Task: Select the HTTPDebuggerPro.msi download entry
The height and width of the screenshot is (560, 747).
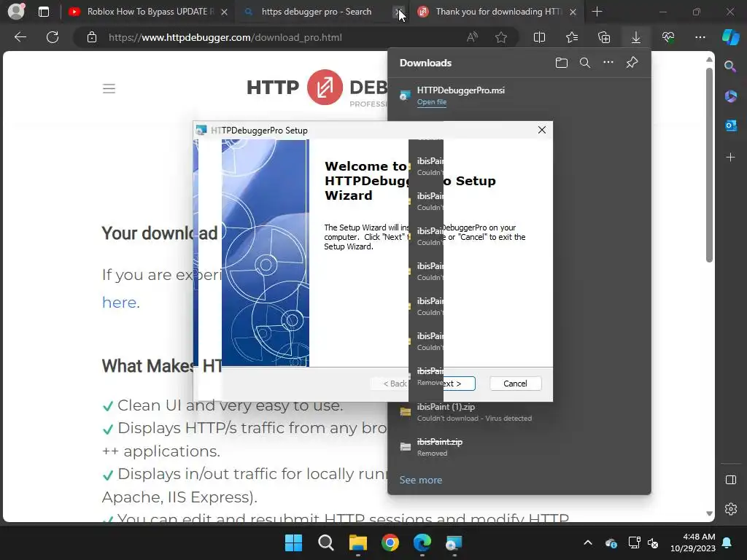Action: point(519,96)
